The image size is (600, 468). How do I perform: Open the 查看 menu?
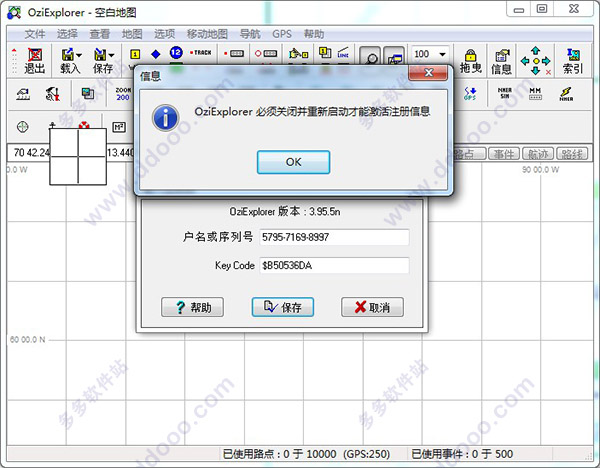click(99, 34)
